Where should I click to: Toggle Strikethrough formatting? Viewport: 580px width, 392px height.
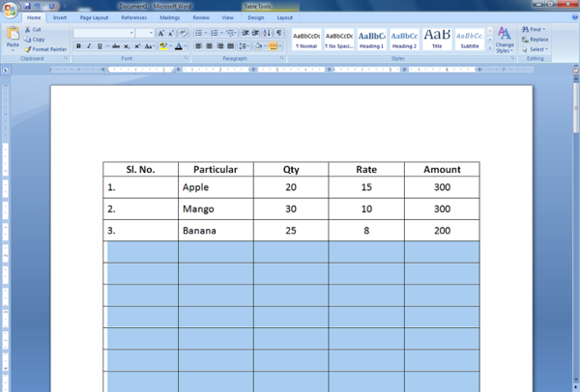116,46
